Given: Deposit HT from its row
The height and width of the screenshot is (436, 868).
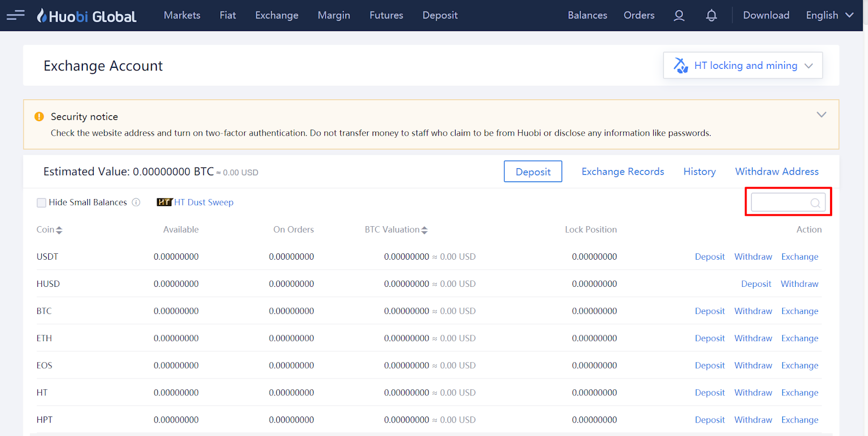Looking at the screenshot, I should pyautogui.click(x=710, y=393).
